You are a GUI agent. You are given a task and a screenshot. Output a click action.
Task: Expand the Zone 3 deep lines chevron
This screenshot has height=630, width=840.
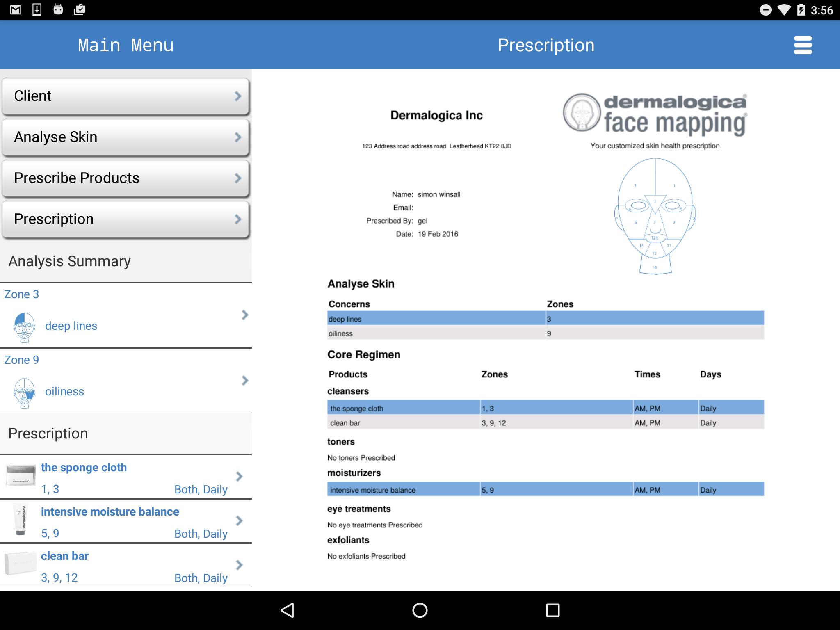pyautogui.click(x=245, y=315)
